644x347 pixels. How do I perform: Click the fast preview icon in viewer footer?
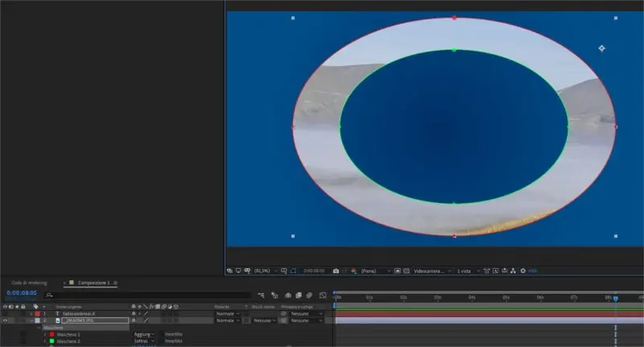(496, 271)
